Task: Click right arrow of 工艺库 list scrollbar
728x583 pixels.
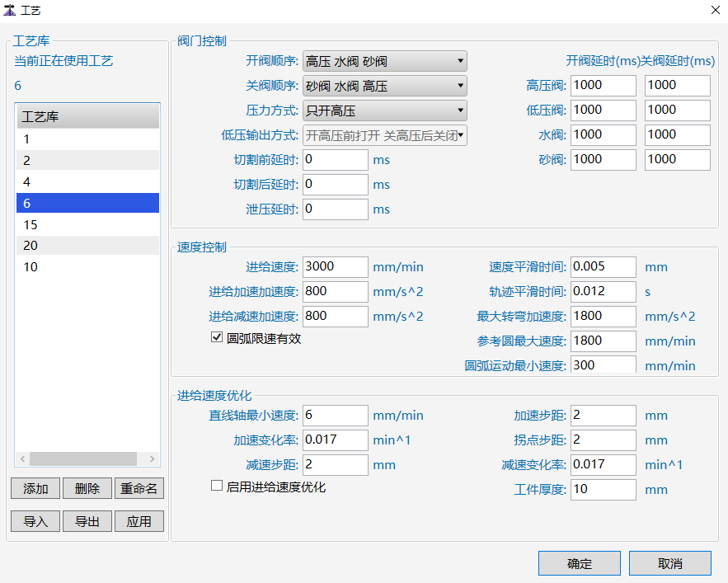Action: [152, 458]
